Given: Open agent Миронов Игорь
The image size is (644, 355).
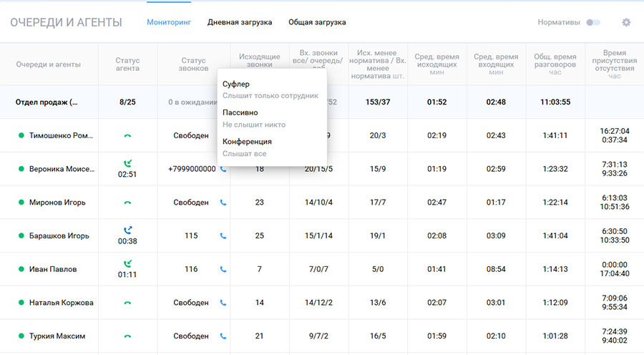Looking at the screenshot, I should [x=57, y=202].
